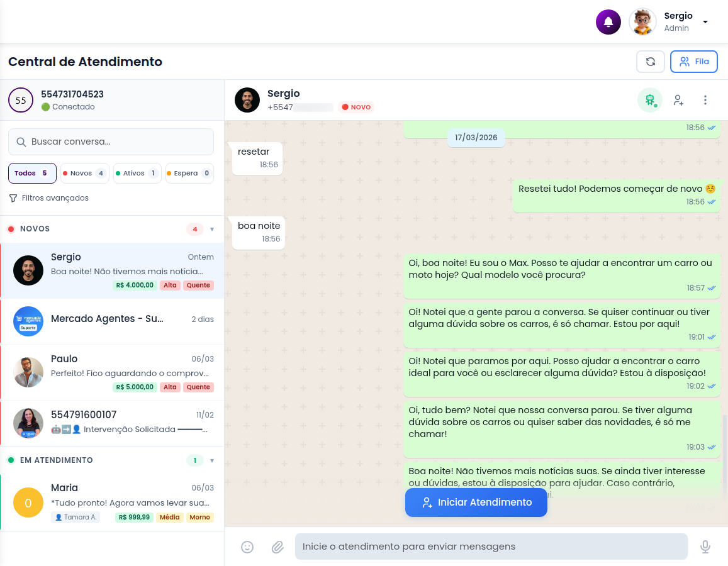Click the paperclip attachment icon
This screenshot has width=728, height=566.
[x=277, y=547]
